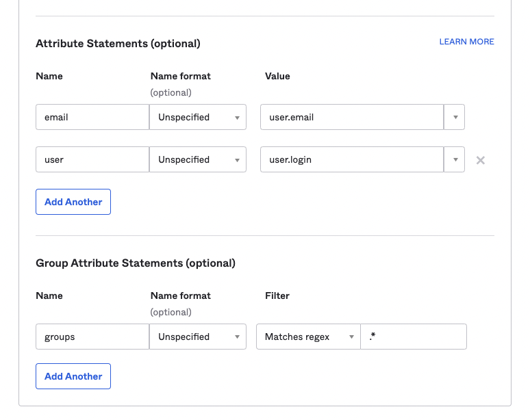The height and width of the screenshot is (420, 530).
Task: Add another group attribute statement
Action: click(x=73, y=376)
